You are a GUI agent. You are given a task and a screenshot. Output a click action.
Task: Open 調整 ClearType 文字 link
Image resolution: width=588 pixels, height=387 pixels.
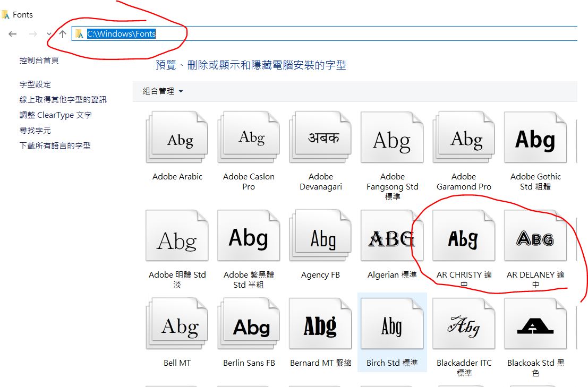coord(55,115)
